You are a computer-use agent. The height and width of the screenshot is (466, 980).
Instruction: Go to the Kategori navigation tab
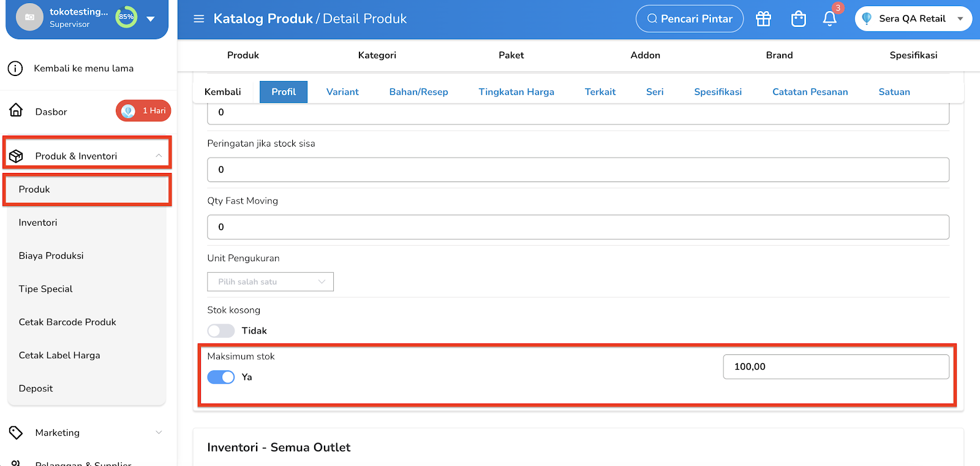377,55
